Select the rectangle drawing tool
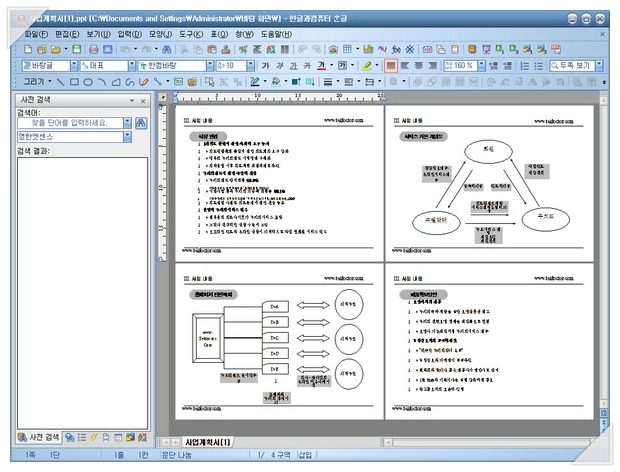The image size is (620, 472). pos(75,81)
